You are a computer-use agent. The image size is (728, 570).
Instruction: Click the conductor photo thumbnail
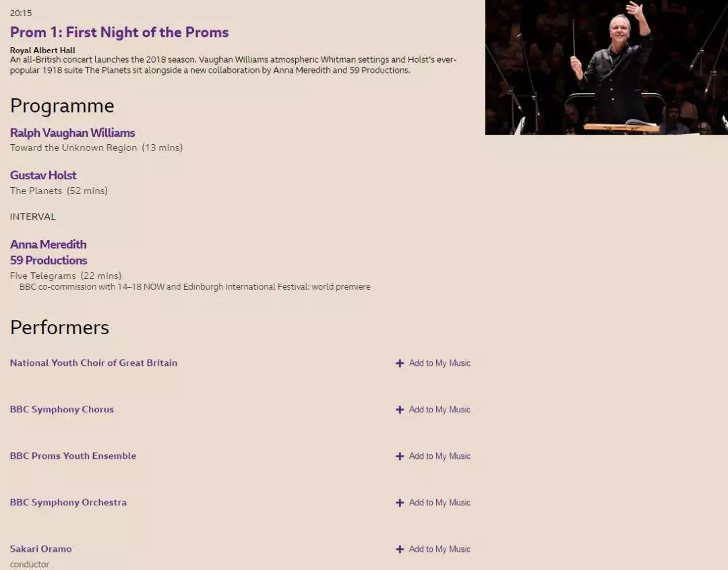point(606,67)
